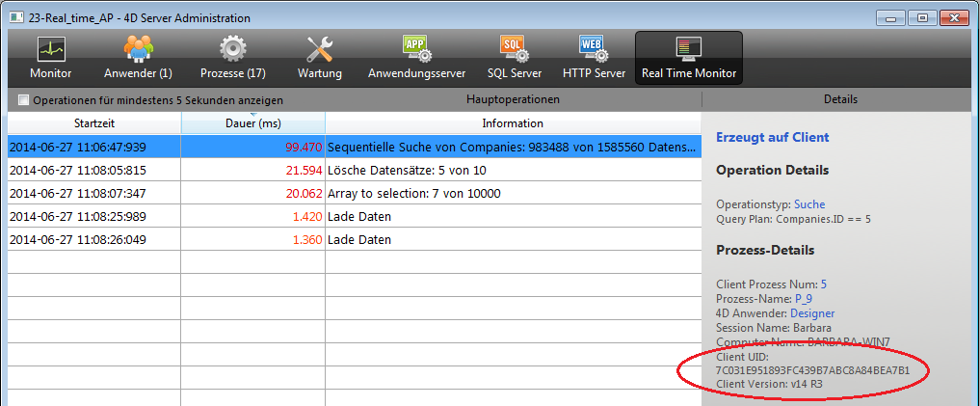Select row starting 2014-06-27 11:08:07:347

point(355,193)
